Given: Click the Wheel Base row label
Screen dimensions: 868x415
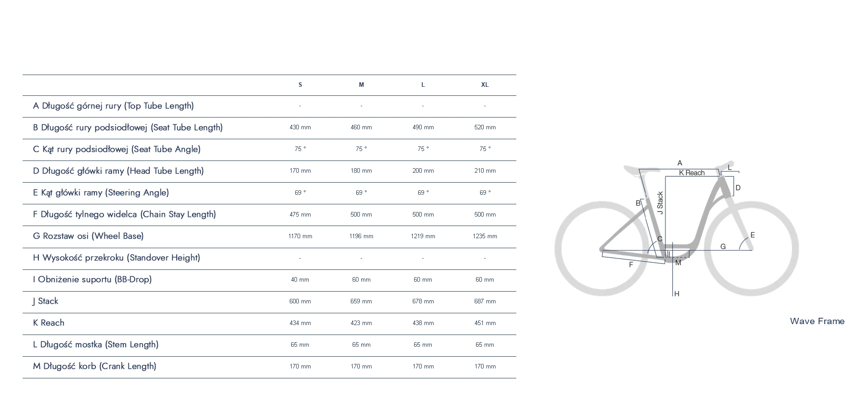Looking at the screenshot, I should click(88, 236).
